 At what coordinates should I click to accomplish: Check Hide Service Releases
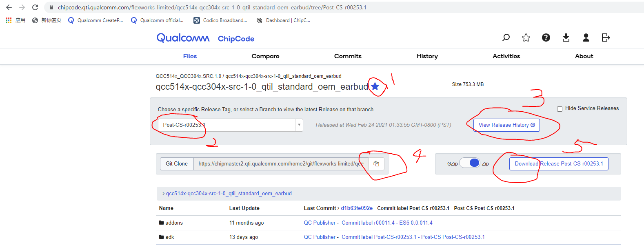tap(560, 109)
